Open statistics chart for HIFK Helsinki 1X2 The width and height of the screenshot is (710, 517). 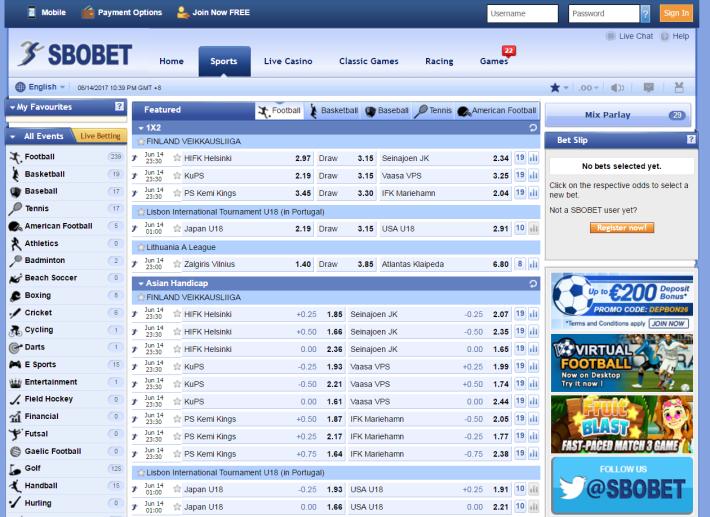(x=533, y=158)
